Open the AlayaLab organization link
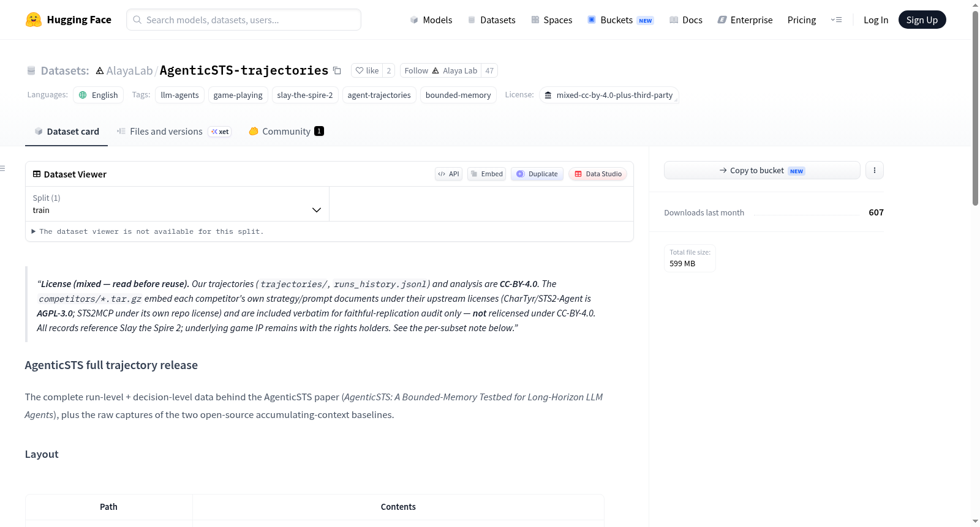This screenshot has width=980, height=527. coord(129,70)
